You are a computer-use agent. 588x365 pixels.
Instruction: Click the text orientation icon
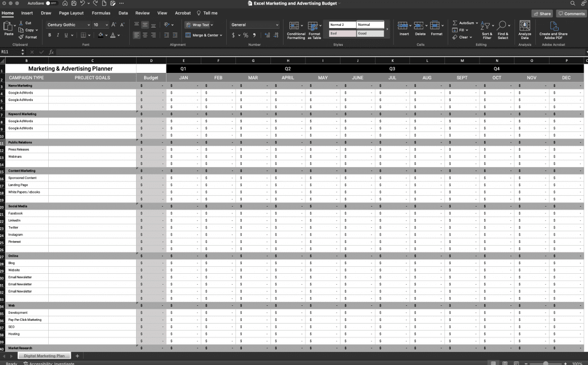click(167, 25)
